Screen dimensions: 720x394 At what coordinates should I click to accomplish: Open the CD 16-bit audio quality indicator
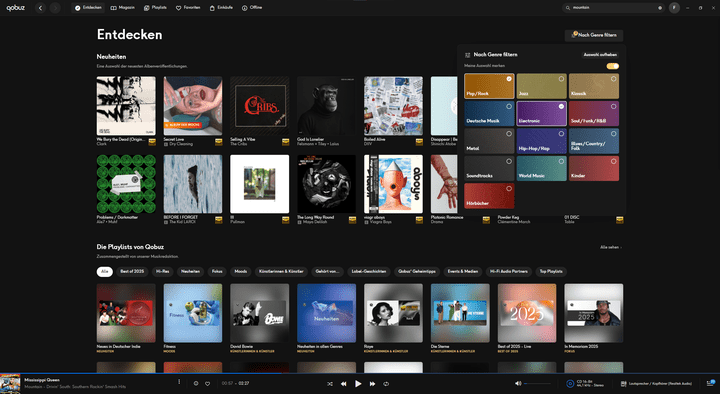(585, 383)
